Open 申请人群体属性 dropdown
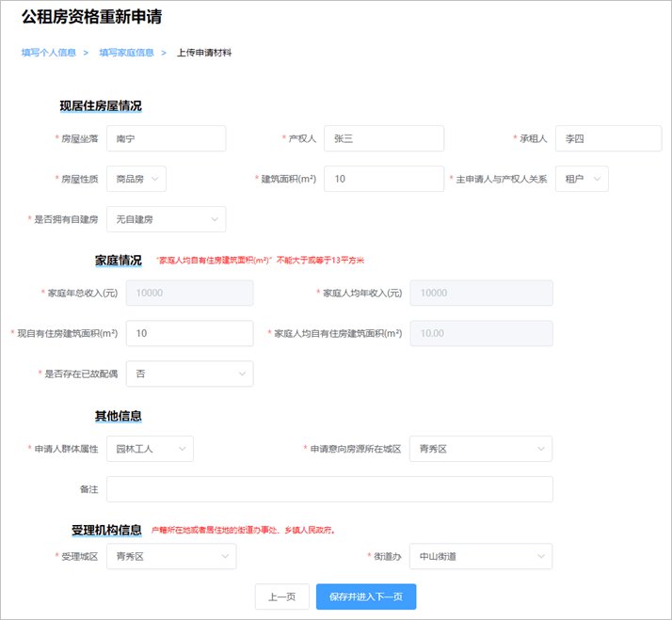The height and width of the screenshot is (620, 672). tap(150, 449)
